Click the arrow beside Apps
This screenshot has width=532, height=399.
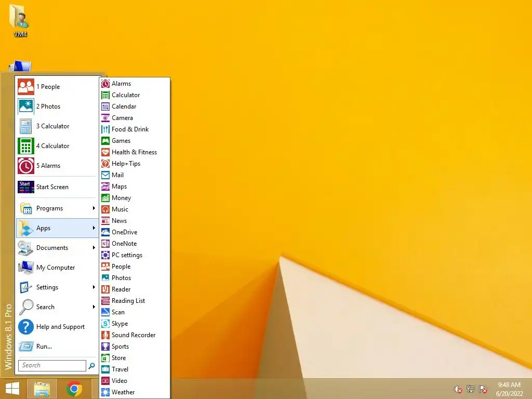pos(94,228)
